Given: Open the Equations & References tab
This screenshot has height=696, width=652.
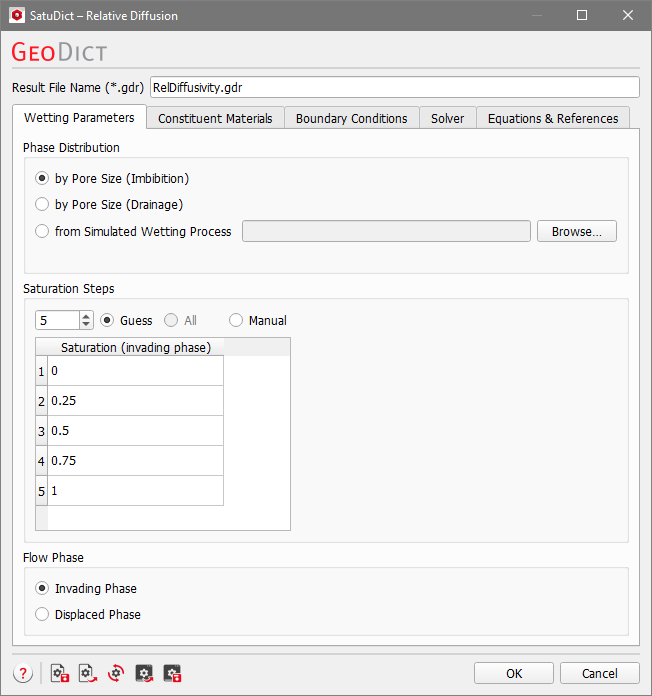Looking at the screenshot, I should [x=553, y=119].
